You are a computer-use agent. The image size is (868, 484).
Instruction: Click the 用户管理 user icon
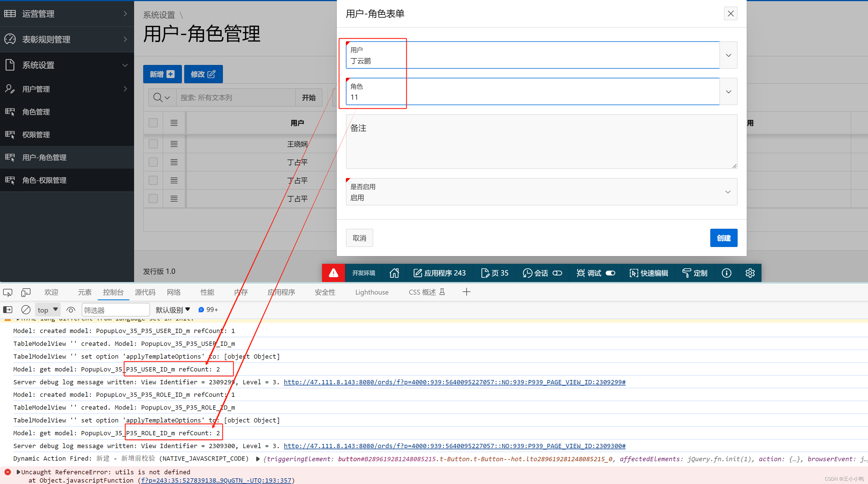pyautogui.click(x=10, y=89)
